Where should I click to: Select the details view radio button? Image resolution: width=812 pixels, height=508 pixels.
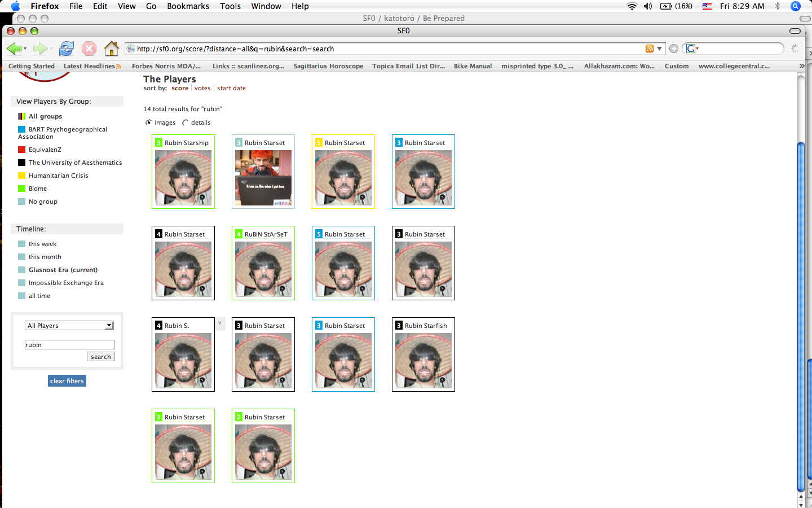point(185,122)
